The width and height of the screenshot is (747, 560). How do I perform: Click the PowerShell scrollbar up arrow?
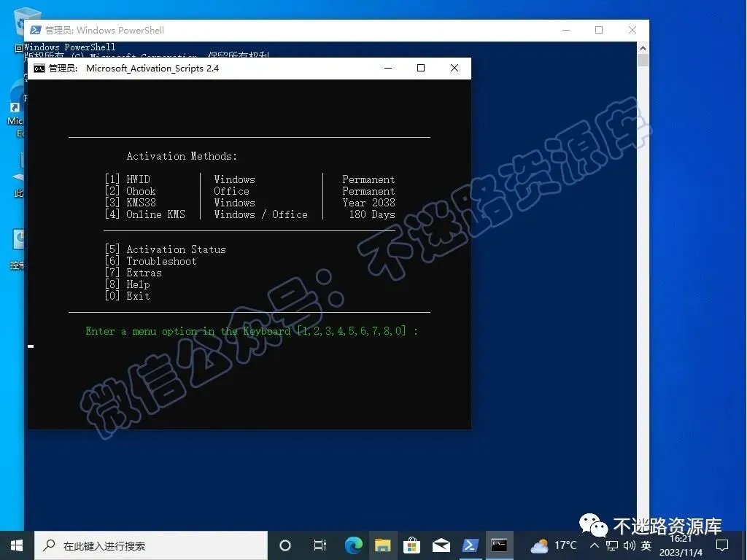pyautogui.click(x=643, y=47)
